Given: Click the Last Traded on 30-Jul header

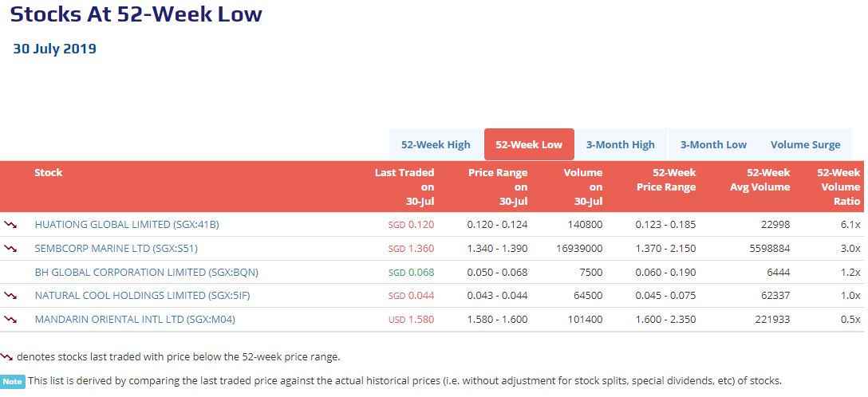Looking at the screenshot, I should [x=404, y=187].
